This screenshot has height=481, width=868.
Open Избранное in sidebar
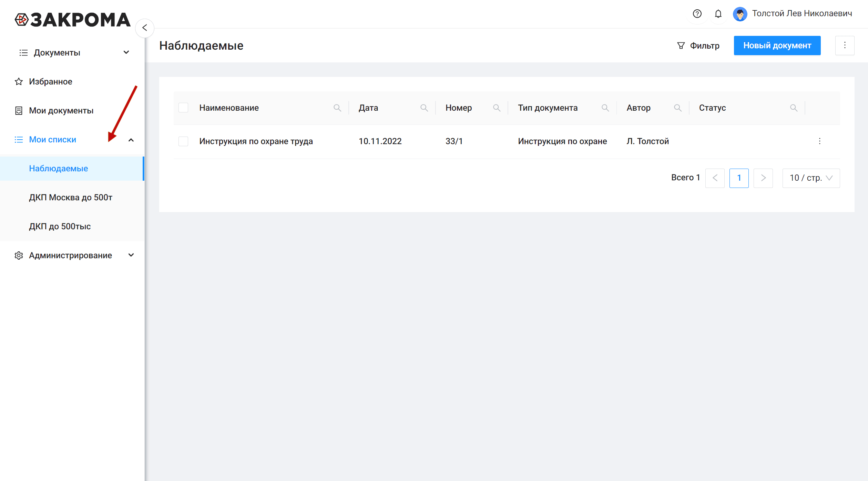pyautogui.click(x=72, y=82)
